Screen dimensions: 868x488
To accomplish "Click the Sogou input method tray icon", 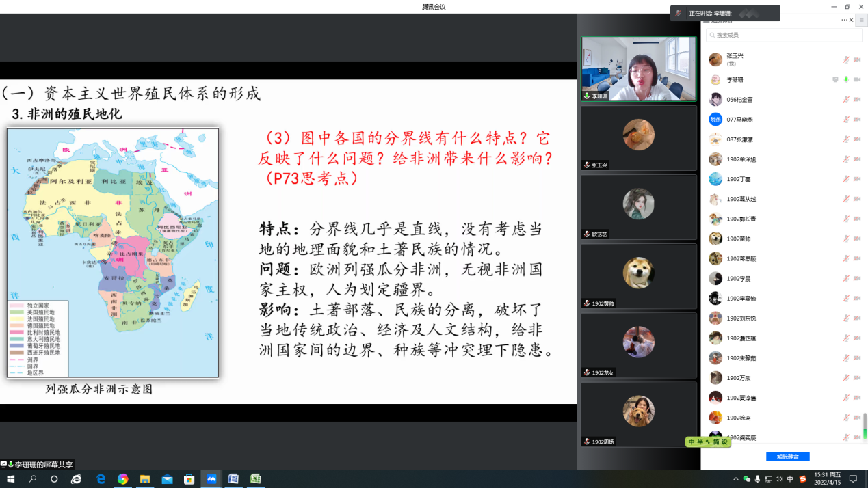I will tap(803, 479).
